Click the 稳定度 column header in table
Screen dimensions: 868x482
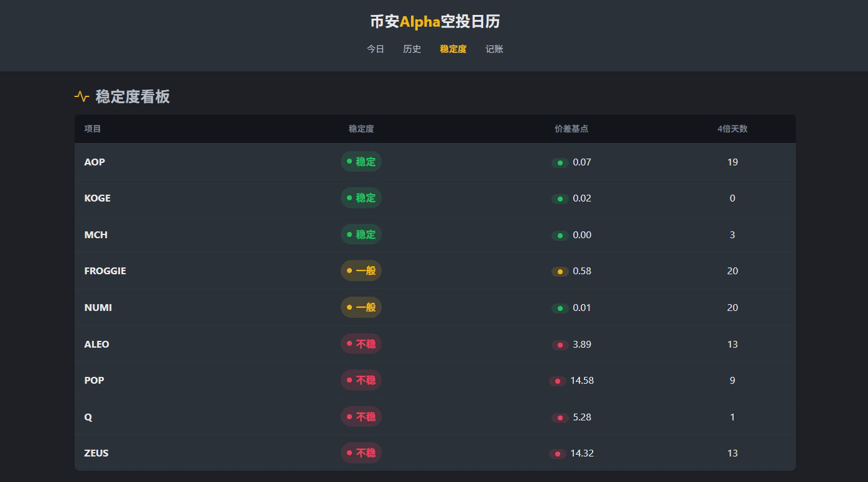[361, 129]
